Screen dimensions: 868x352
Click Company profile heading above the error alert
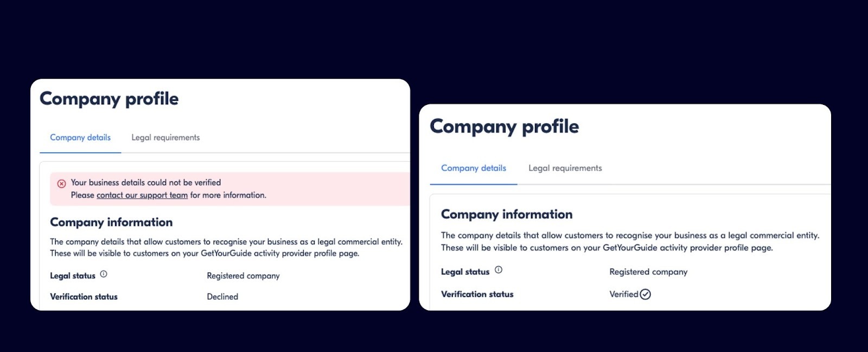pyautogui.click(x=109, y=99)
